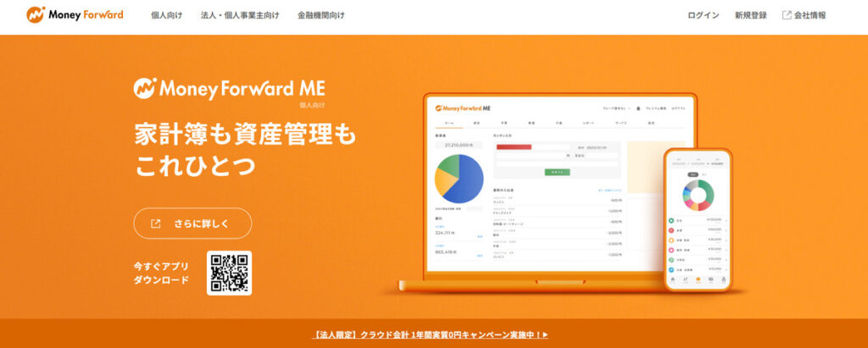Screen dimensions: 868x348
Task: Click the external link icon beside 会社情報
Action: click(787, 15)
